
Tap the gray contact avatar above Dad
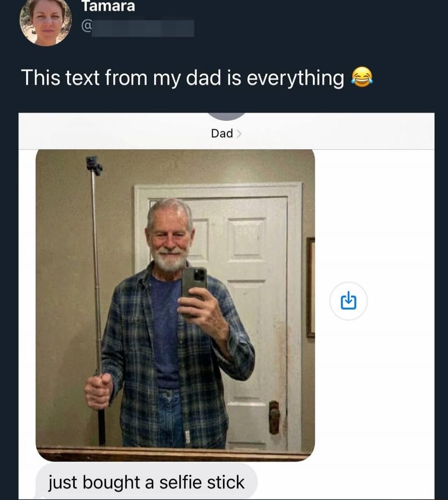point(226,116)
